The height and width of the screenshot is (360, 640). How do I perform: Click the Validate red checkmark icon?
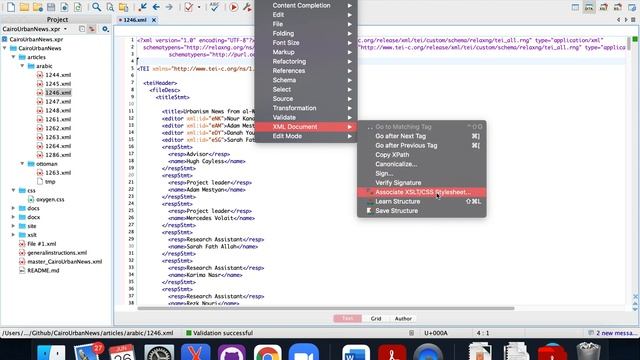click(189, 7)
